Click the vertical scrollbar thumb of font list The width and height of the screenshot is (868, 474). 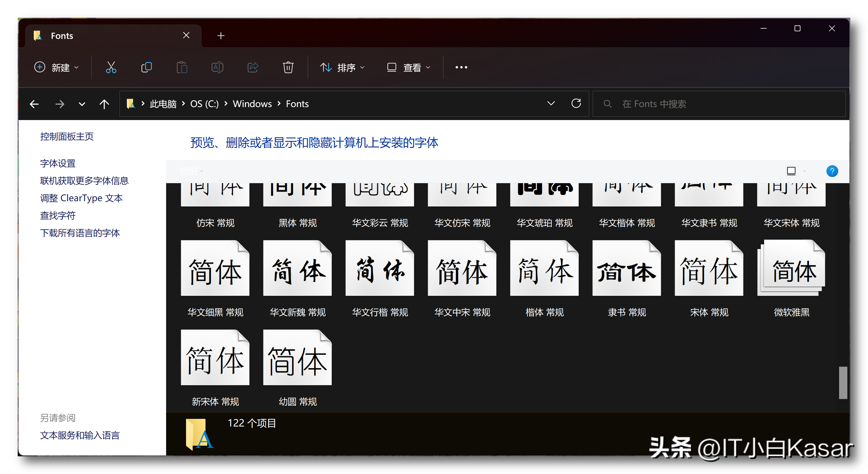click(843, 383)
